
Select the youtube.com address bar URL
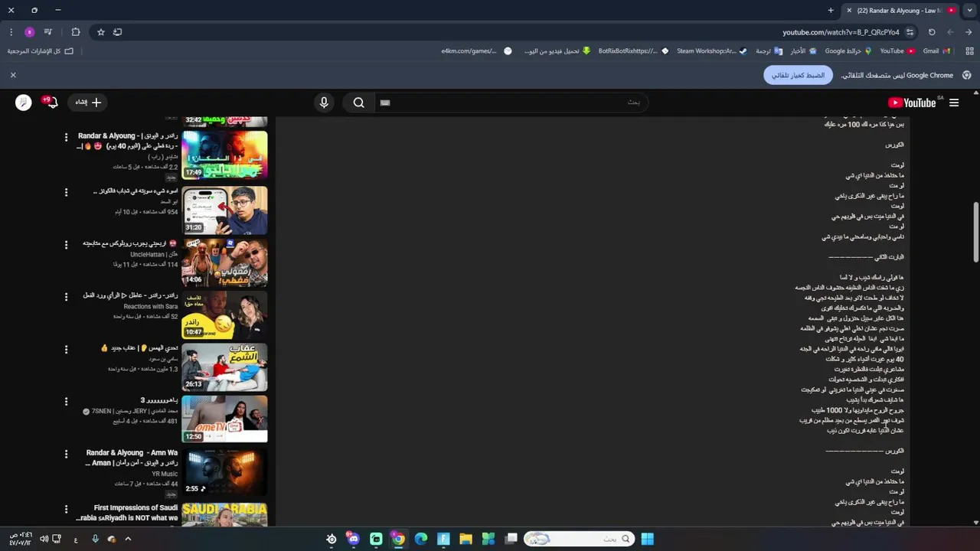tap(841, 32)
